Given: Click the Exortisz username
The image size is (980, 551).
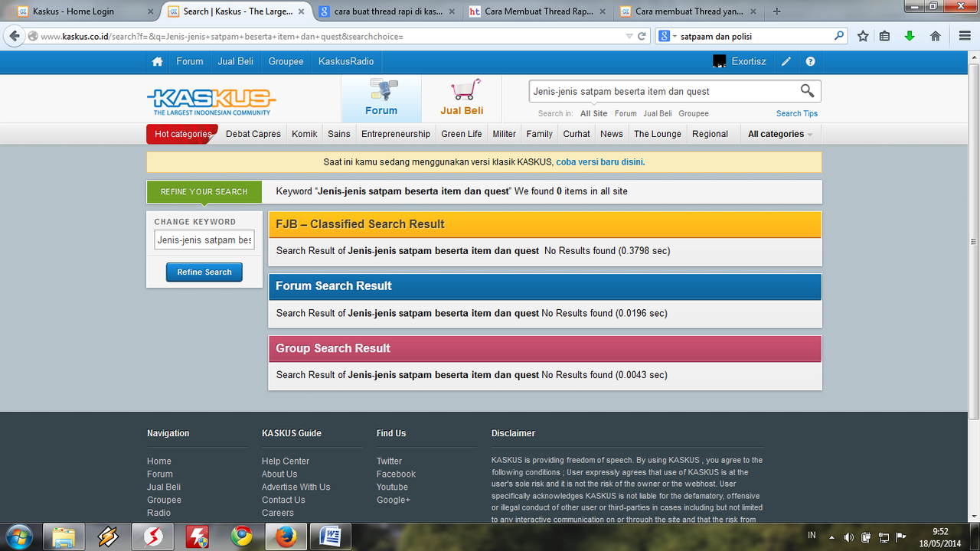Looking at the screenshot, I should (749, 61).
